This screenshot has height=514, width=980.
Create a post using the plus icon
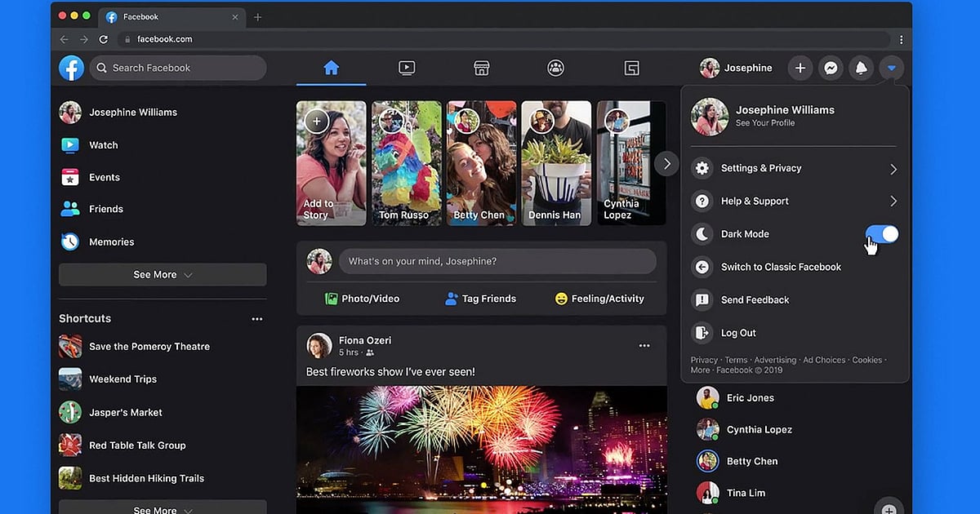(x=800, y=68)
